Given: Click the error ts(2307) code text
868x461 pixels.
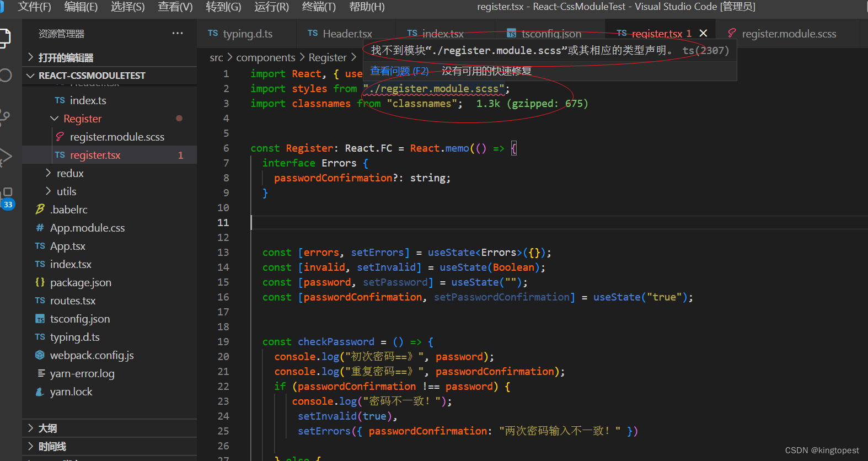Looking at the screenshot, I should [x=705, y=51].
